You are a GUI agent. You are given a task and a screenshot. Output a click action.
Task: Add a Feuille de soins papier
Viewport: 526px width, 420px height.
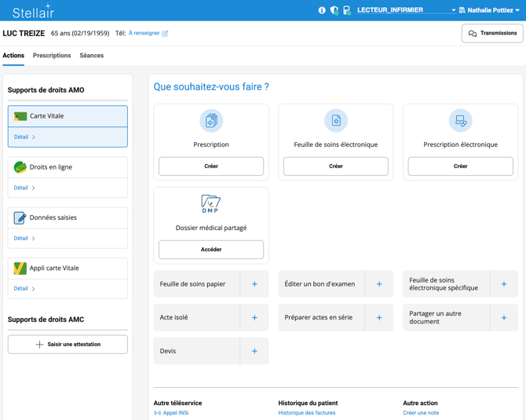tap(254, 284)
